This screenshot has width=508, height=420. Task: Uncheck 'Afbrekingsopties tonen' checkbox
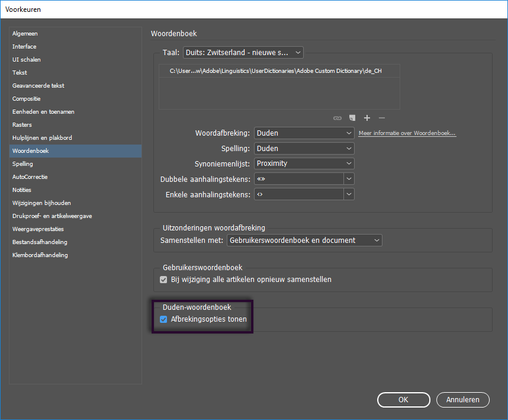point(163,319)
